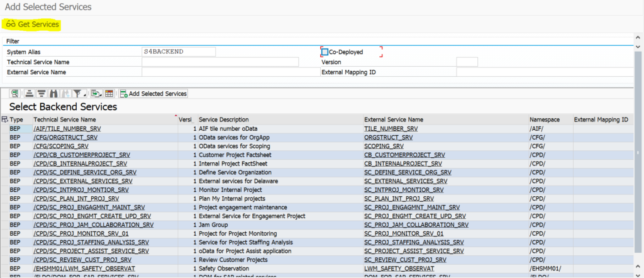Open the /CPD/SC_DEFINE_SERVICE_ORG_SRV link
The height and width of the screenshot is (278, 644).
click(85, 172)
